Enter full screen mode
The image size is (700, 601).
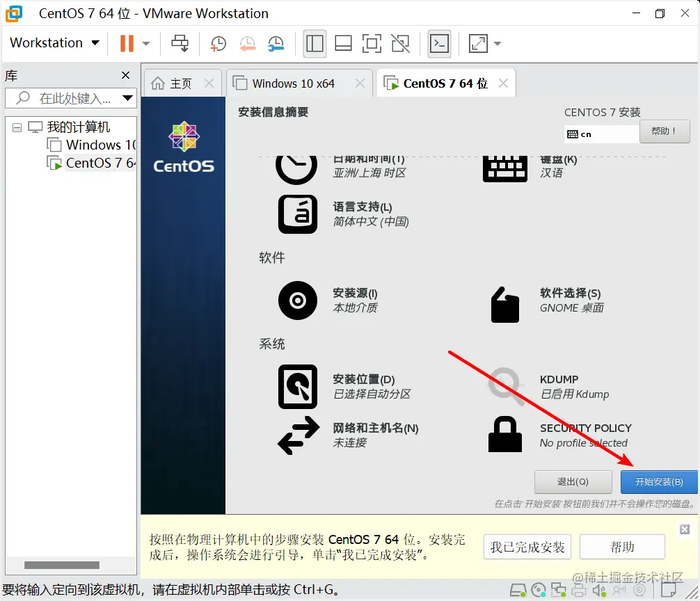(x=372, y=44)
